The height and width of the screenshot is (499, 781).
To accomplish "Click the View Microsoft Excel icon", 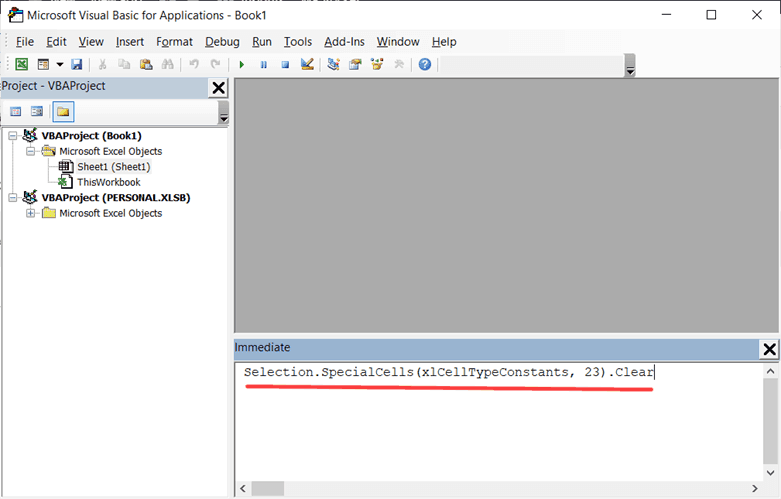I will click(21, 64).
